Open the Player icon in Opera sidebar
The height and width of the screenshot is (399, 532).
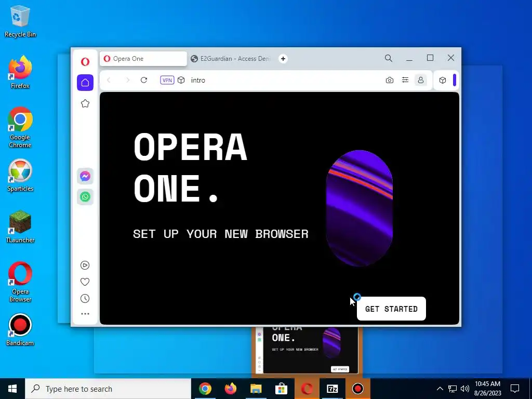(x=85, y=265)
